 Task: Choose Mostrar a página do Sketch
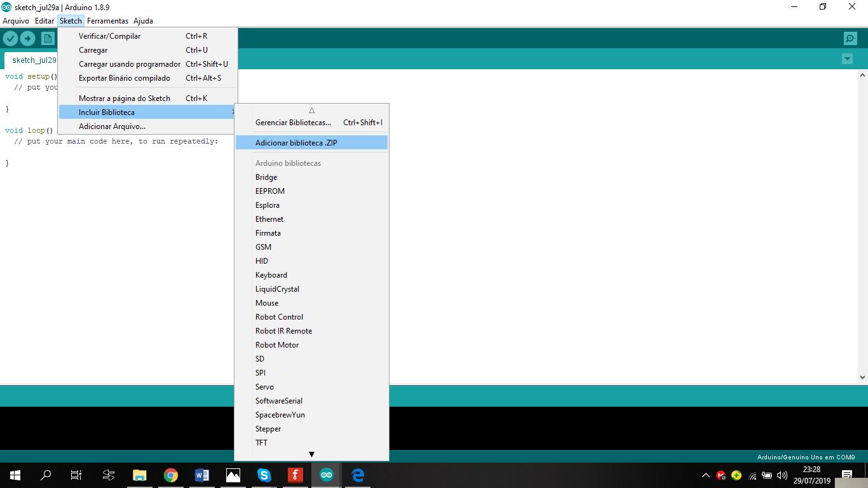[x=148, y=98]
